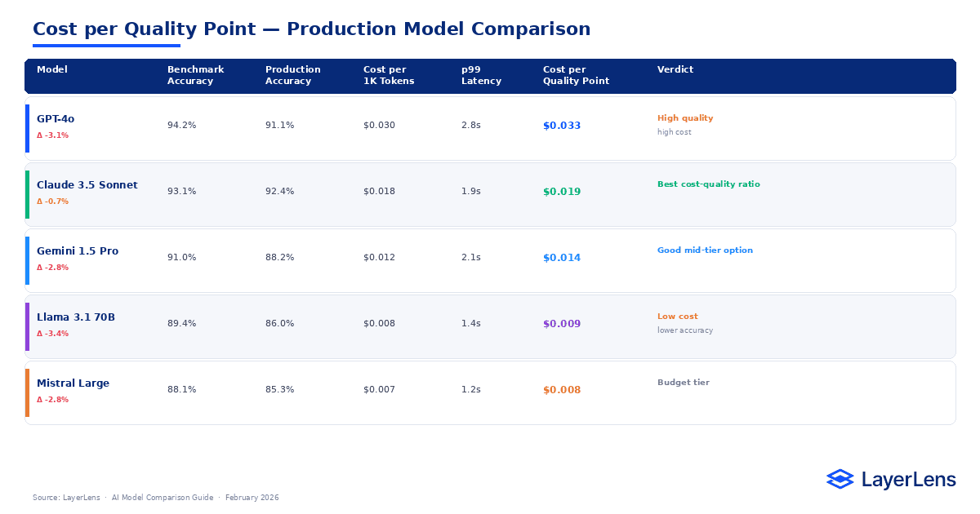
Task: Click Llama benchmark accuracy 89.4%
Action: 182,324
